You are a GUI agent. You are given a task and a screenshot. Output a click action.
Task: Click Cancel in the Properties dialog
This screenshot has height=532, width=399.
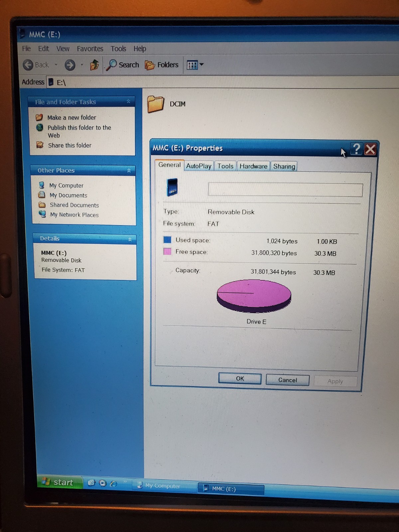(x=288, y=380)
